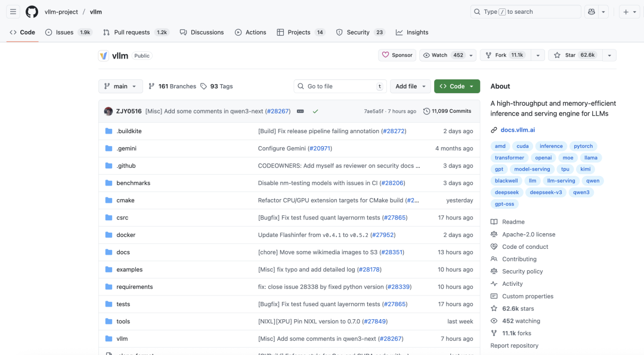This screenshot has height=355, width=644.
Task: Click ZJY0516 author avatar
Action: click(109, 112)
